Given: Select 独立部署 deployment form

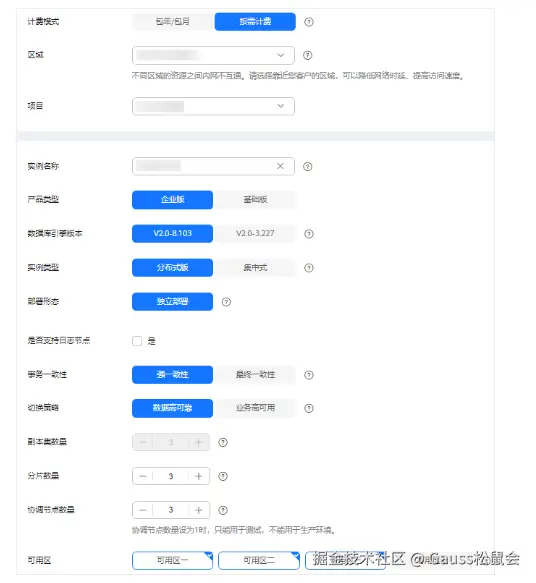Looking at the screenshot, I should click(x=172, y=302).
